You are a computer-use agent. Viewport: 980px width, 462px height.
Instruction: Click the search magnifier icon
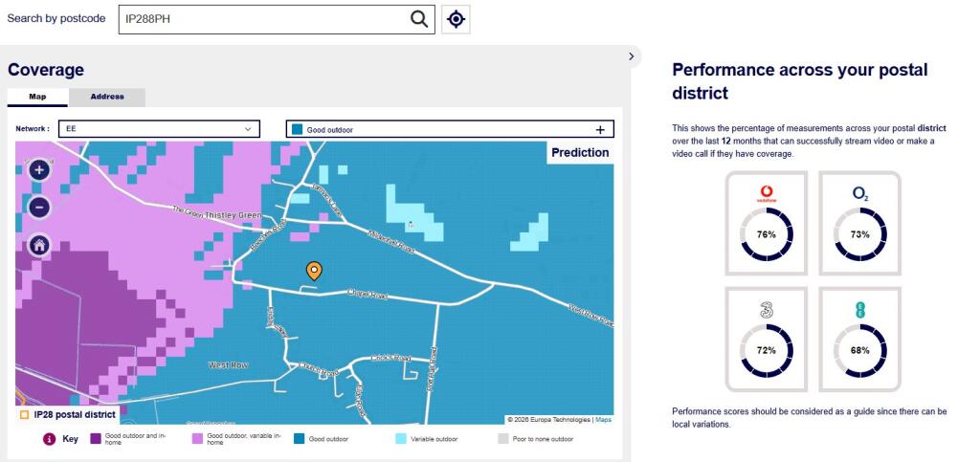click(x=419, y=19)
